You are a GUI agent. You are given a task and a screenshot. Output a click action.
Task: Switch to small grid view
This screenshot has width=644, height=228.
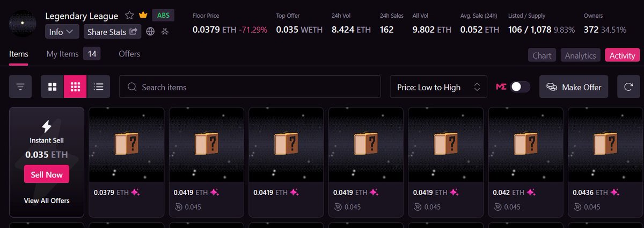(x=75, y=87)
